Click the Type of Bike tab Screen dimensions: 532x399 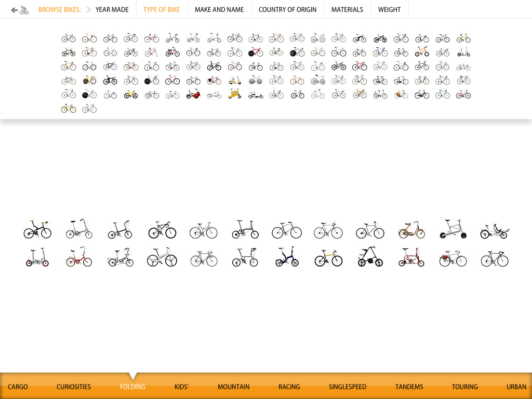162,10
